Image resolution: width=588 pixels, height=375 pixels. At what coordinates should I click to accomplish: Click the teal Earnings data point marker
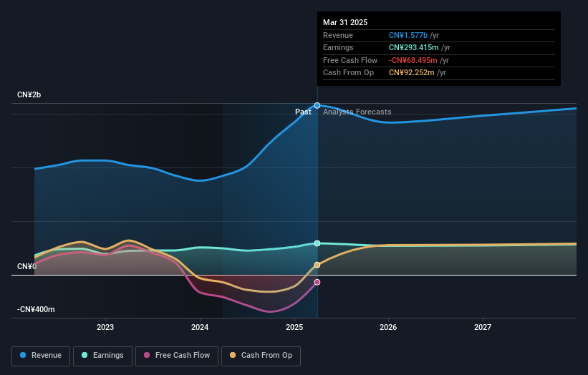317,243
